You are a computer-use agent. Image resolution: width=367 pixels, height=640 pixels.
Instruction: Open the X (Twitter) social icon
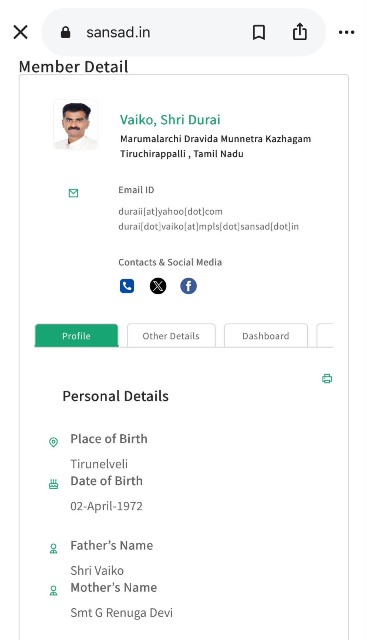[x=158, y=286]
